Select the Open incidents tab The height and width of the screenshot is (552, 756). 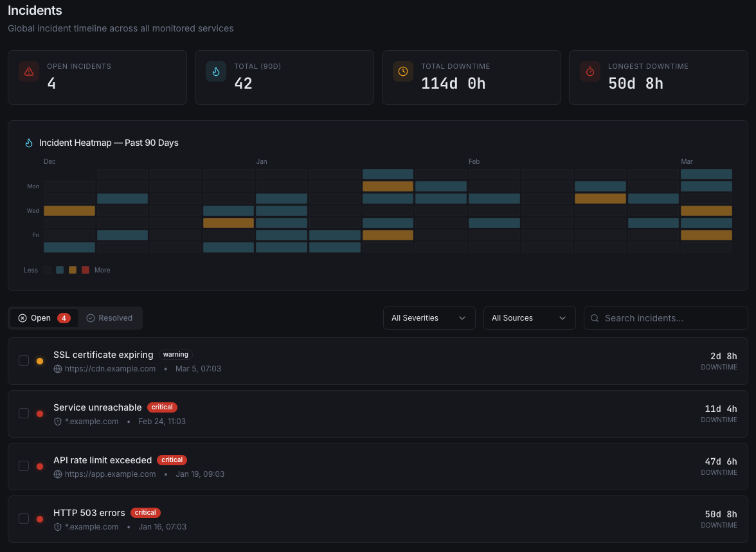click(x=40, y=317)
